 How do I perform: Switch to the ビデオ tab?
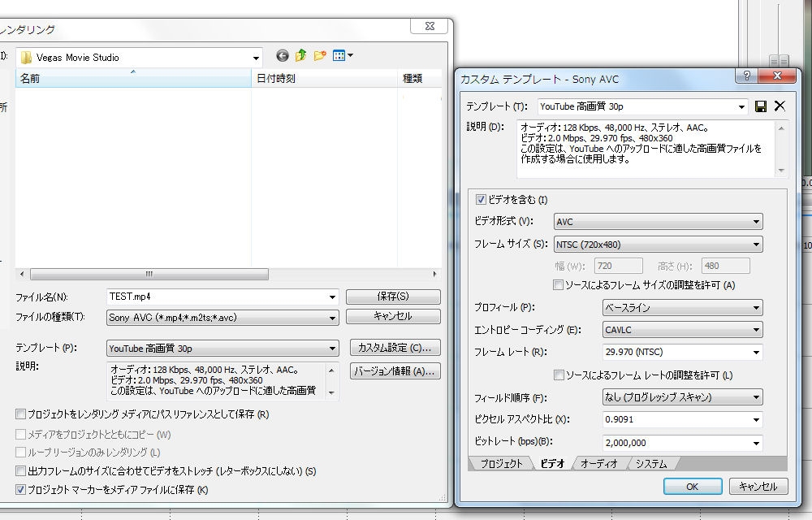(552, 464)
